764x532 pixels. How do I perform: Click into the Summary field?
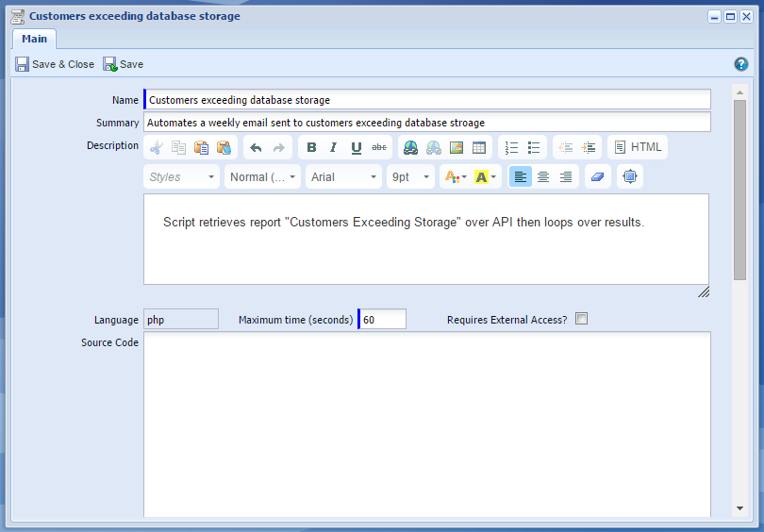click(x=427, y=123)
